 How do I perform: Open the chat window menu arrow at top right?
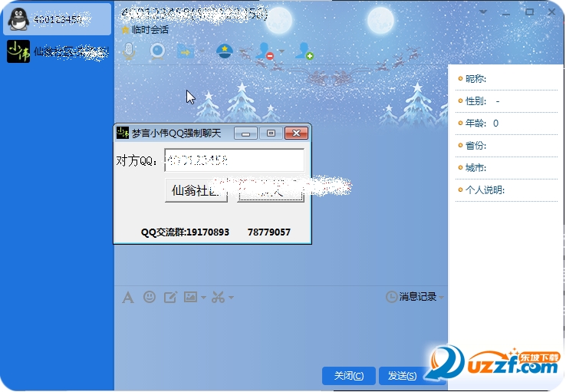483,12
